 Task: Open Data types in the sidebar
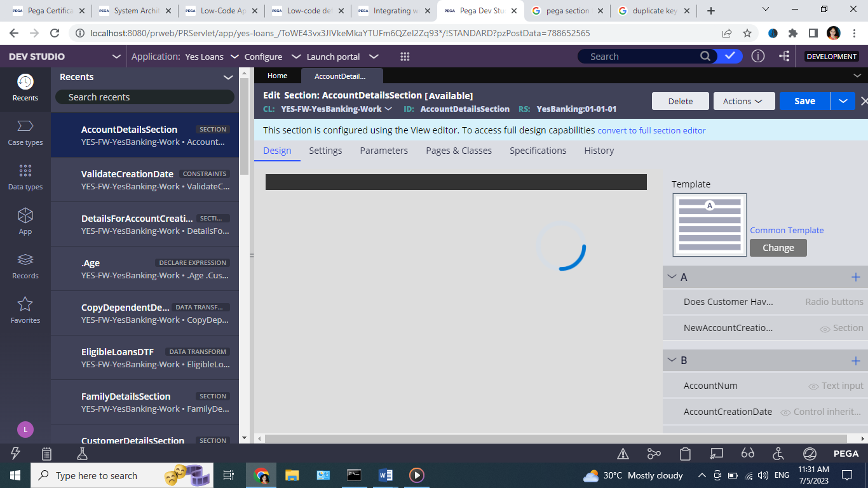pyautogui.click(x=25, y=177)
